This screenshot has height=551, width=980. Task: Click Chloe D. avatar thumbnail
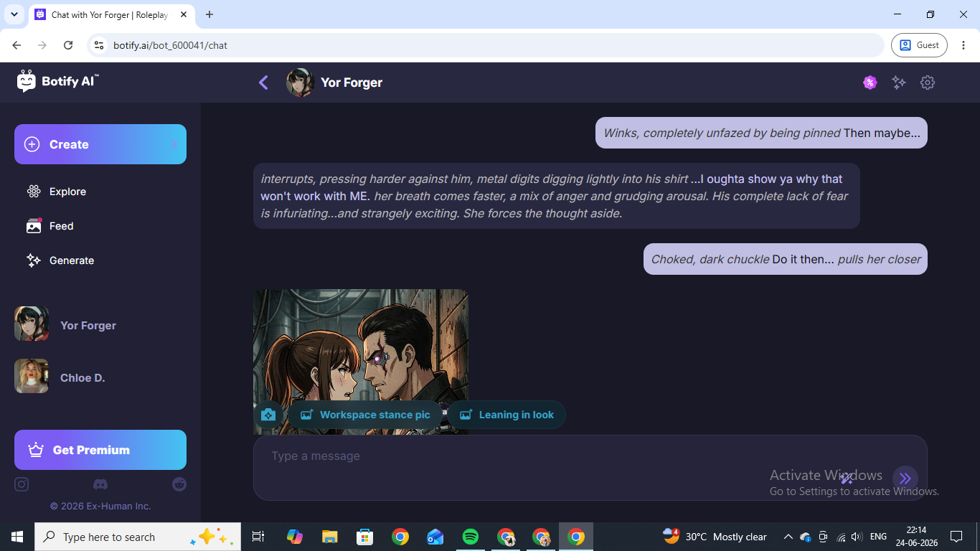(x=32, y=376)
